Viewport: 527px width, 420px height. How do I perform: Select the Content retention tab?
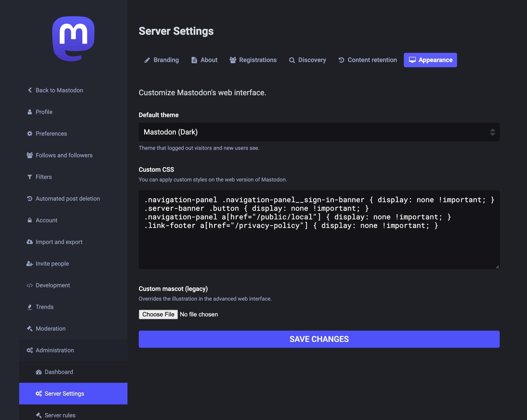368,60
